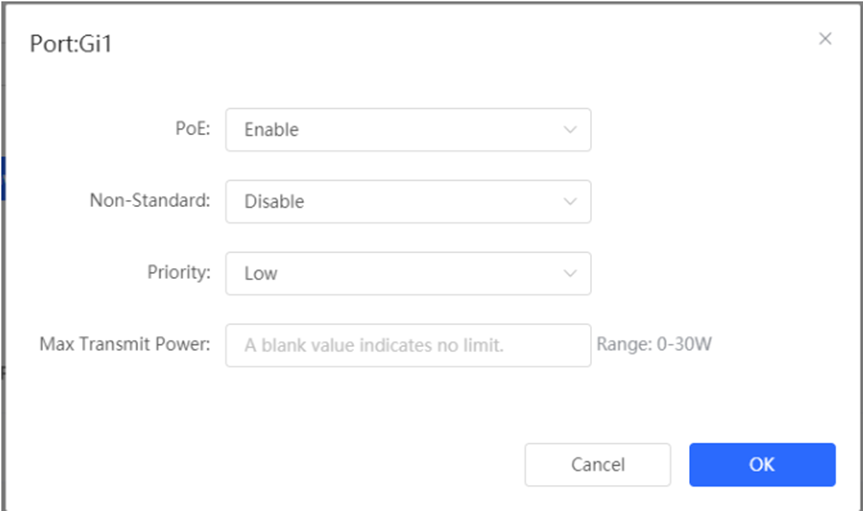Close the Port:Gi1 dialog with the X icon

(x=824, y=39)
